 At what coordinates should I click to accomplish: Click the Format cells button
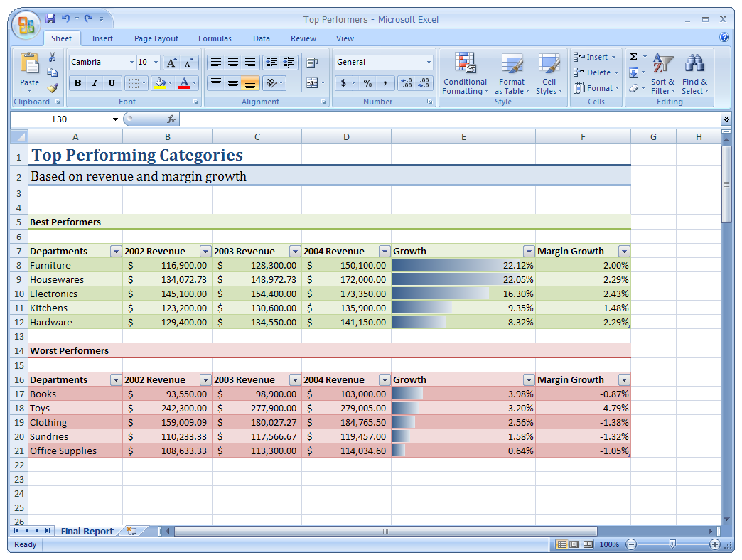[596, 88]
